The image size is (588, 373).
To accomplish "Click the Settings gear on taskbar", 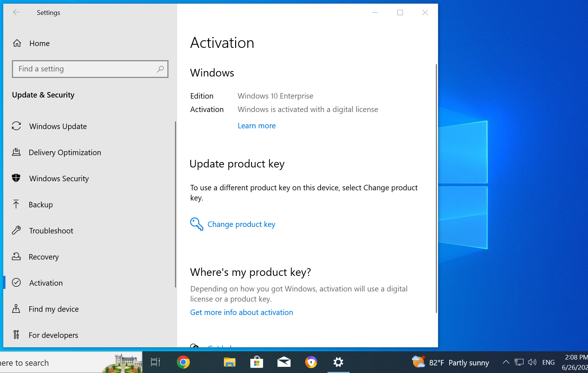I will tap(338, 362).
